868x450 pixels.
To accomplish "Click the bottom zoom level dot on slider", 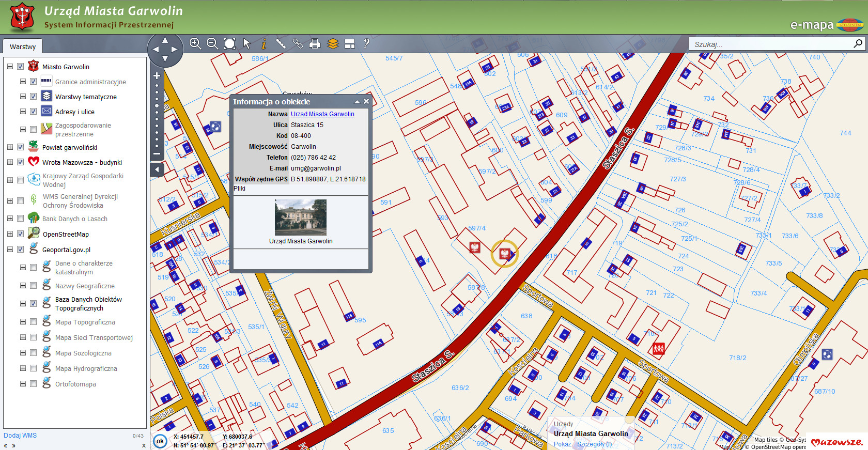I will click(157, 145).
